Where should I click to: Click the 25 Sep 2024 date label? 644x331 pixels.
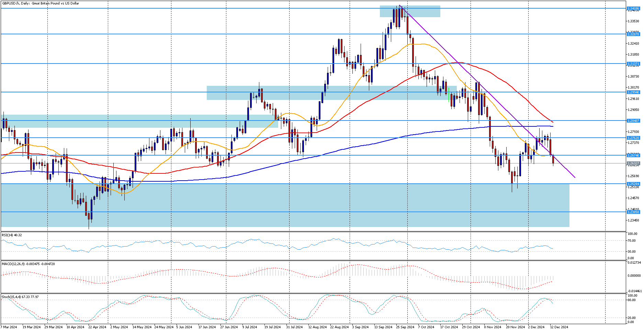tap(405, 327)
